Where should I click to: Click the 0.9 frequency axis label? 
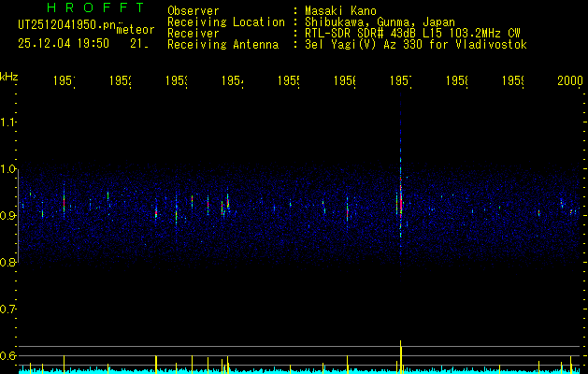(x=7, y=215)
